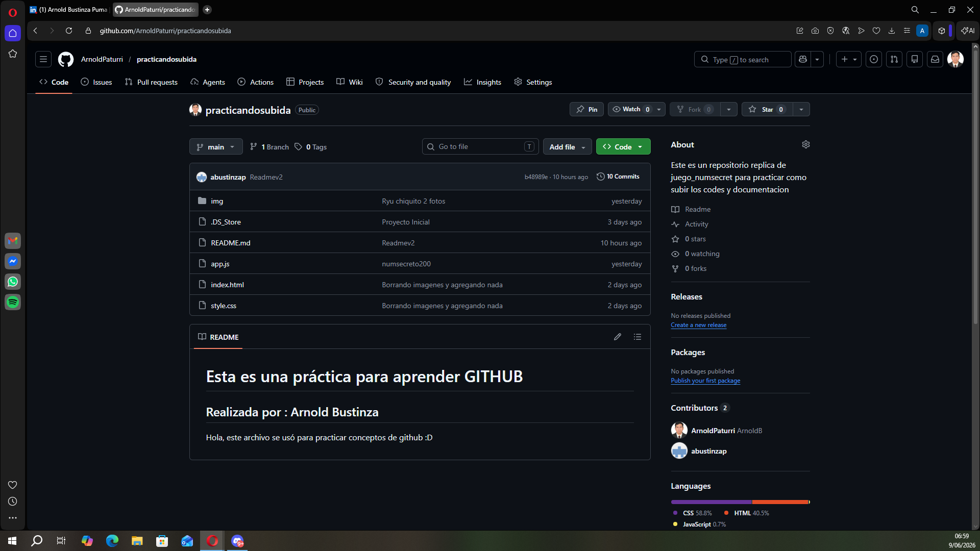980x551 pixels.
Task: Open commit hash b48989e
Action: (536, 177)
